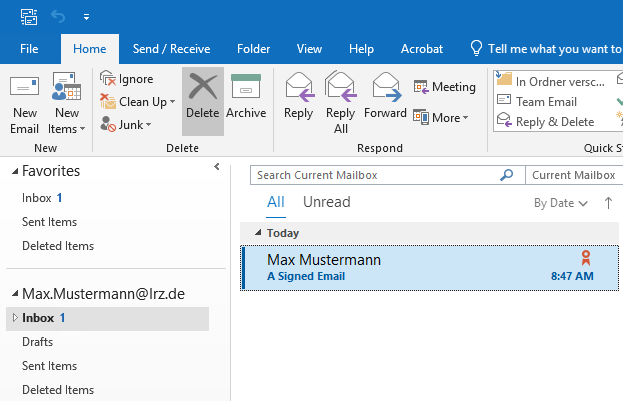Click the subject 'A Signed Email'
The width and height of the screenshot is (623, 401).
pyautogui.click(x=306, y=276)
